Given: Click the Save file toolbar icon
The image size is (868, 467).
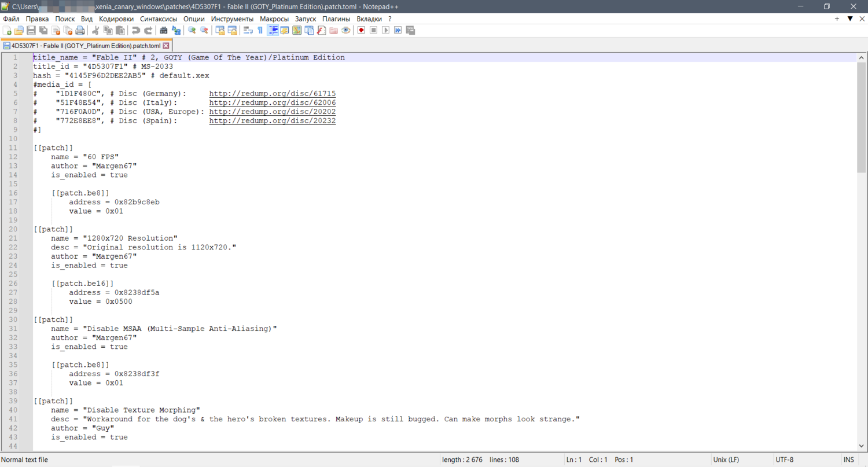Looking at the screenshot, I should (31, 30).
